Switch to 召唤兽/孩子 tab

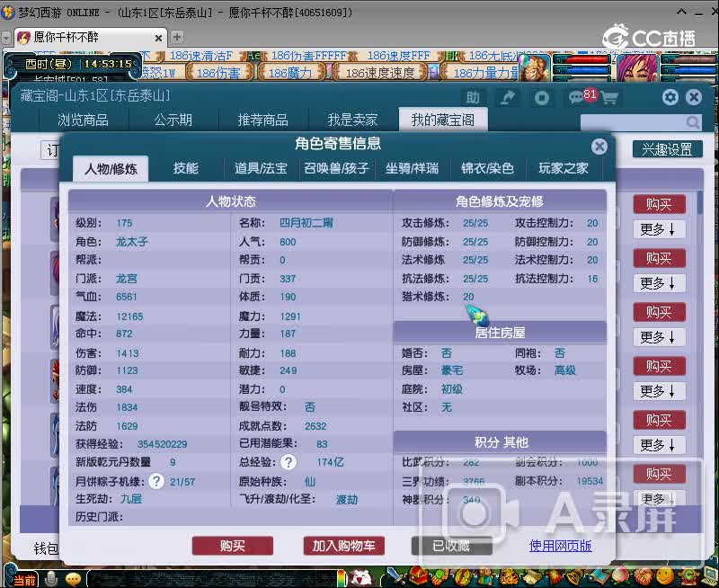pyautogui.click(x=336, y=168)
